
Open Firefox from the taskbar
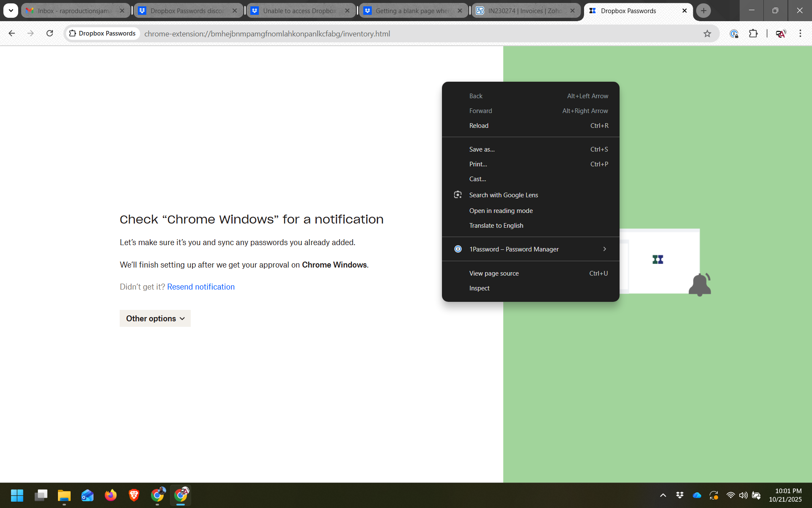tap(110, 495)
